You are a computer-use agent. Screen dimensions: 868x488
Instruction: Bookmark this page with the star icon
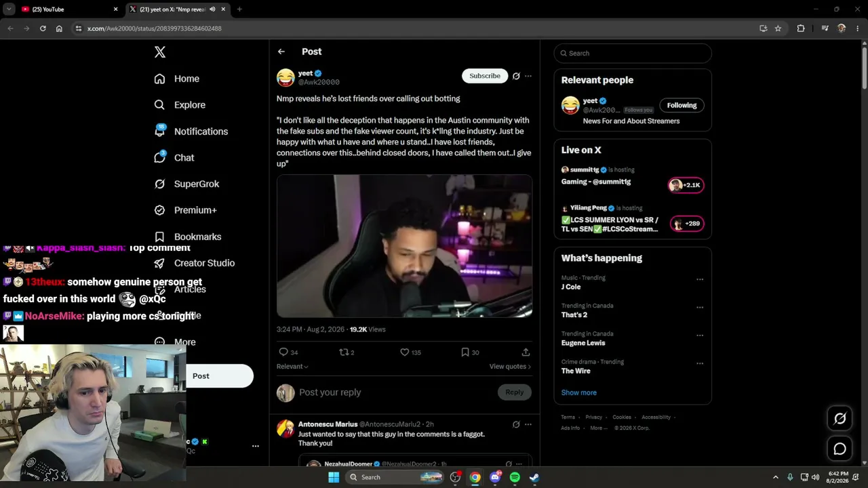coord(778,28)
